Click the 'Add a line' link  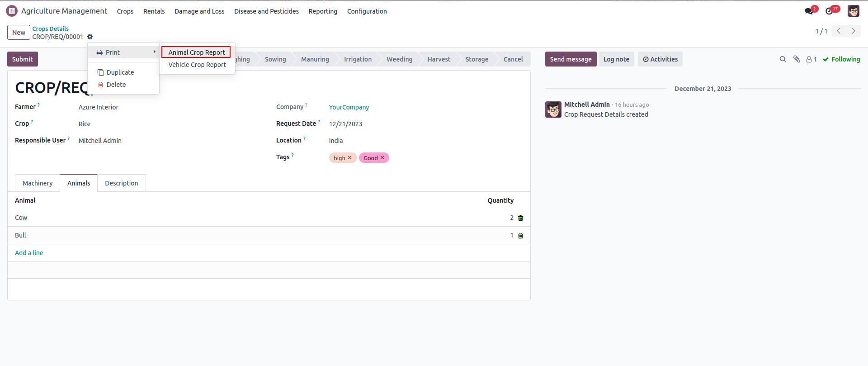[x=29, y=253]
